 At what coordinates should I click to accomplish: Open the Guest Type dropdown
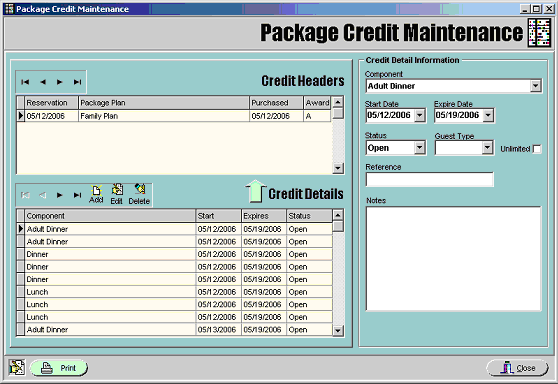point(487,147)
